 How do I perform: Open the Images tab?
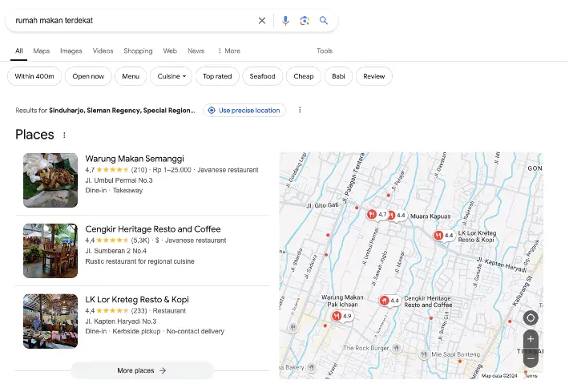(71, 51)
